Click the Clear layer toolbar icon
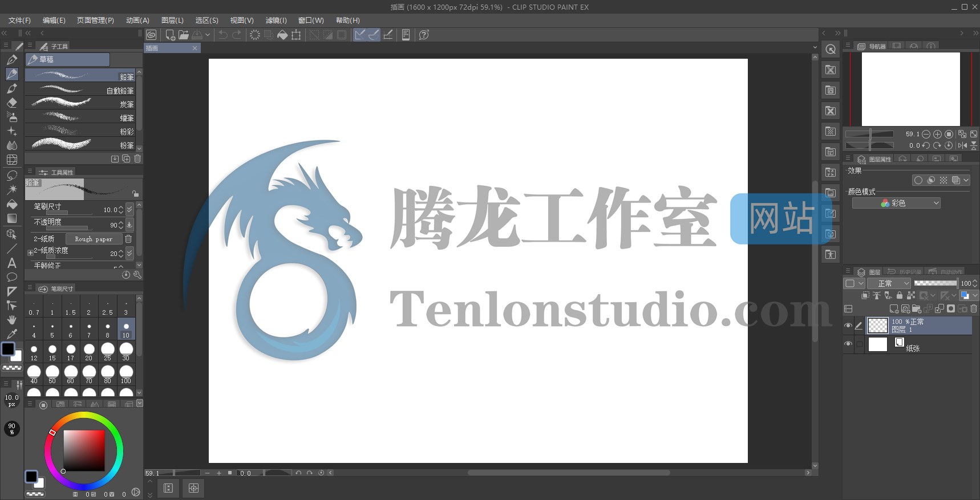Image resolution: width=980 pixels, height=500 pixels. click(255, 35)
